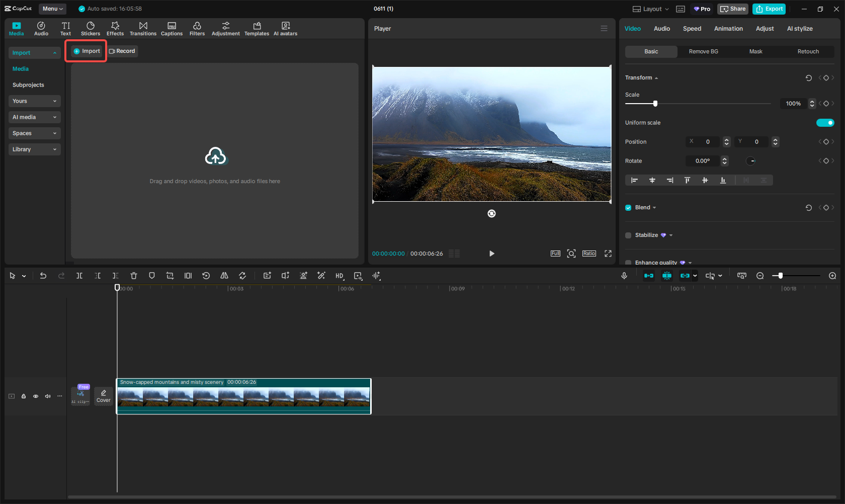Screen dimensions: 845x504
Task: Open the Stickers panel
Action: click(91, 28)
